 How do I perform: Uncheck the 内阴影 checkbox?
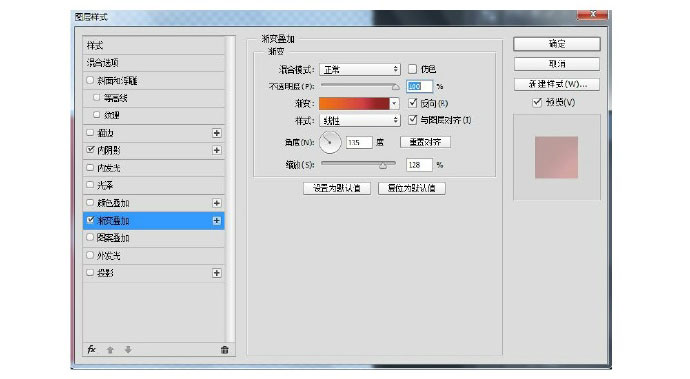[x=90, y=150]
